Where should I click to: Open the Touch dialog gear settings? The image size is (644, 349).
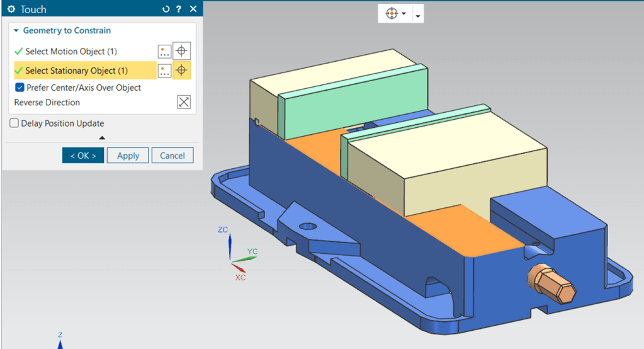coord(11,9)
